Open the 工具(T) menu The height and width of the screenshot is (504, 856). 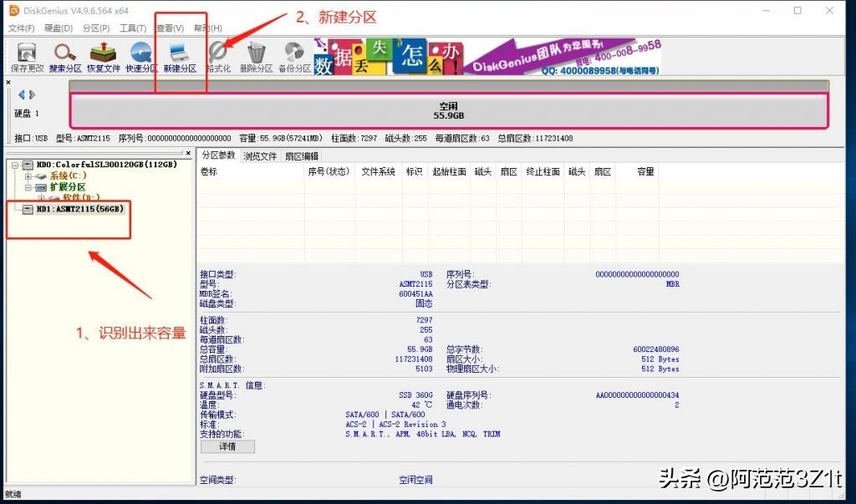click(x=135, y=28)
